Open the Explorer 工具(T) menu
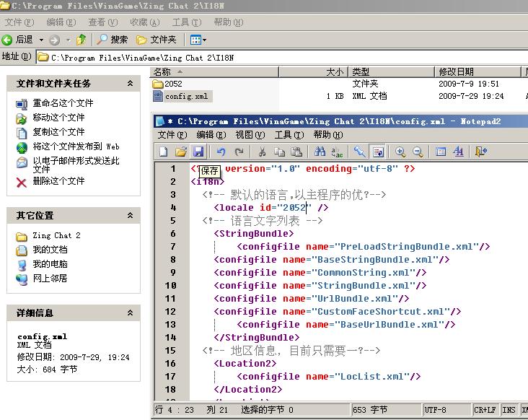528x420 pixels. [x=187, y=22]
